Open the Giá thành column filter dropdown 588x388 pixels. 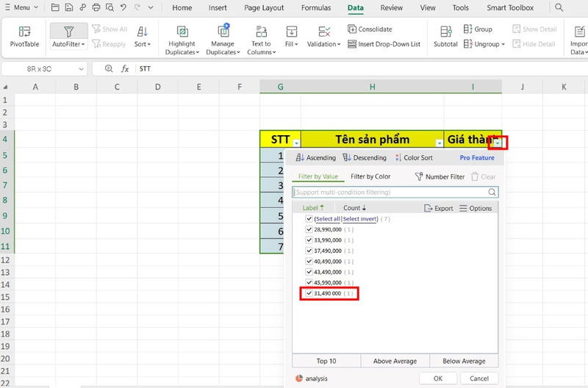click(498, 143)
